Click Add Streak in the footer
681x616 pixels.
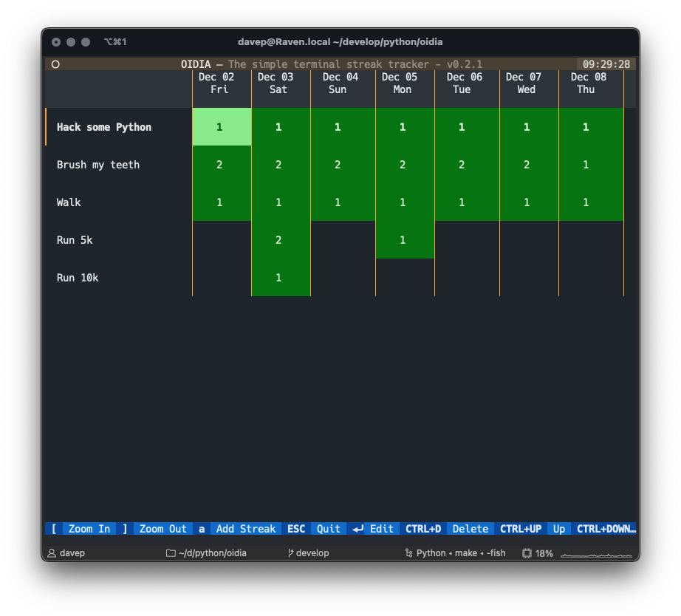coord(245,529)
